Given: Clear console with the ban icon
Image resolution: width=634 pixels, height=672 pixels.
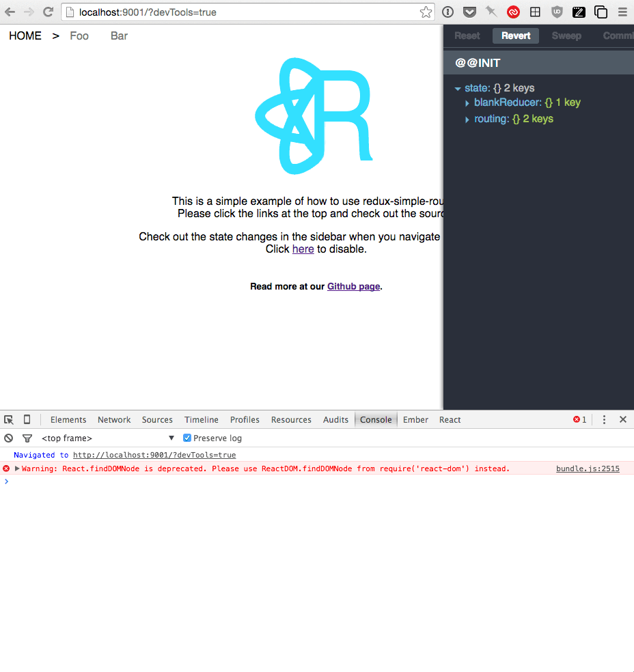Looking at the screenshot, I should point(9,438).
